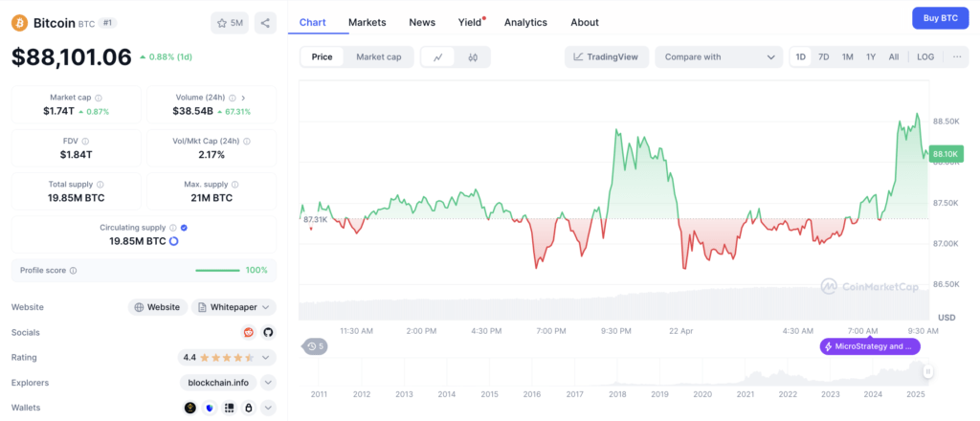Viewport: 980px width, 421px height.
Task: Select the candlestick chart icon
Action: (x=473, y=56)
